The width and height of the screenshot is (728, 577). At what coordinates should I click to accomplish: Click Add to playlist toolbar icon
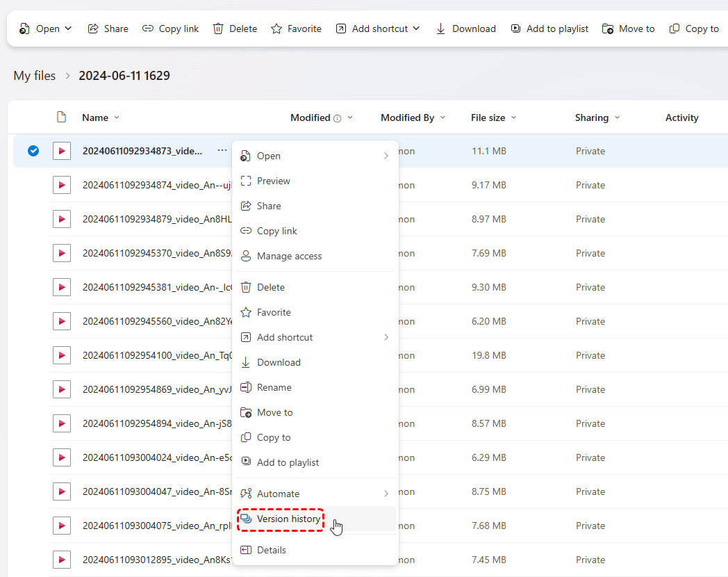(x=515, y=29)
